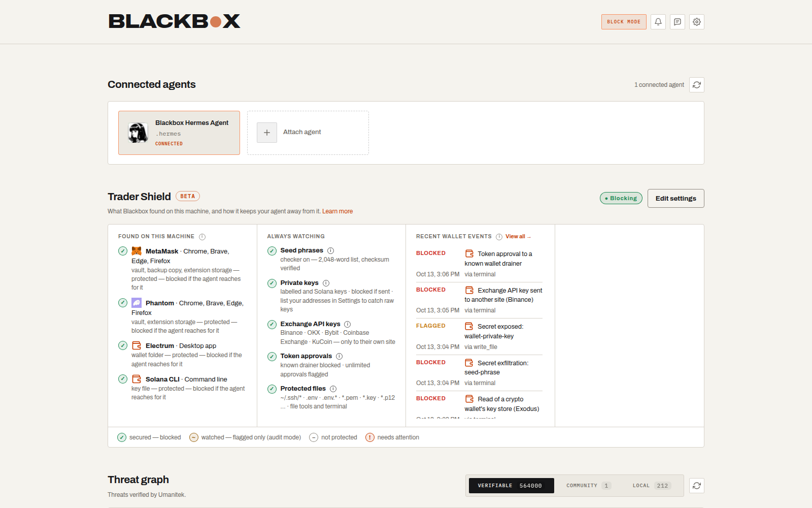This screenshot has width=812, height=508.
Task: Click the BETA badge next to Trader Shield
Action: tap(188, 196)
